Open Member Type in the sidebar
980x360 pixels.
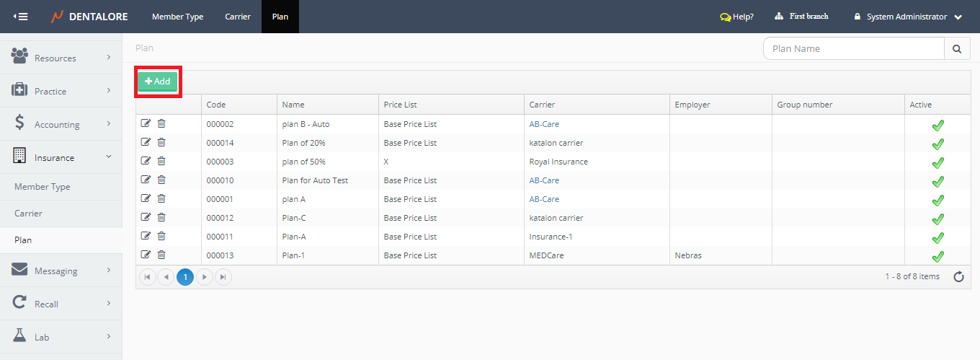43,187
